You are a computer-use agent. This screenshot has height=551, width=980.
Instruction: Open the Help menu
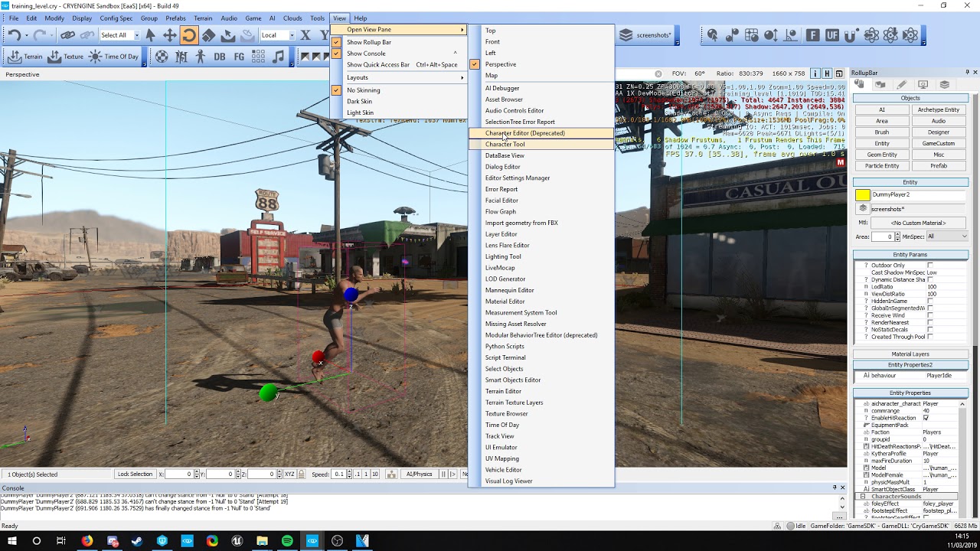360,18
